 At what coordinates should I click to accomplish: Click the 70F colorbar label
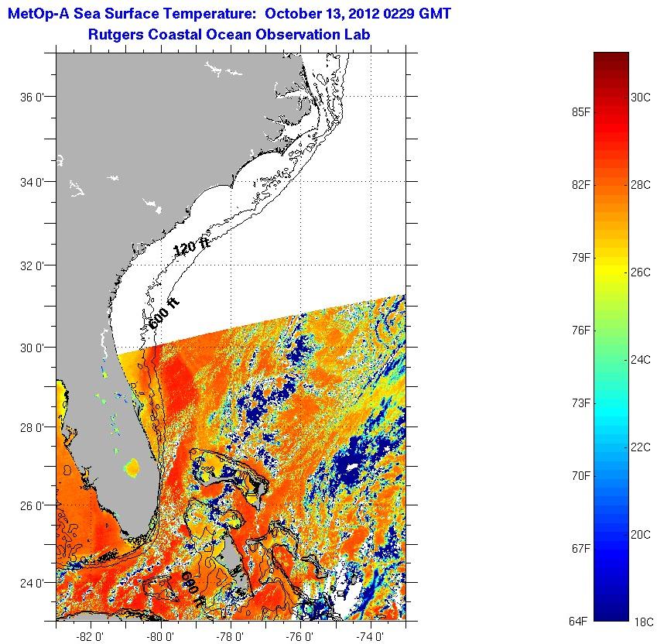tap(581, 475)
